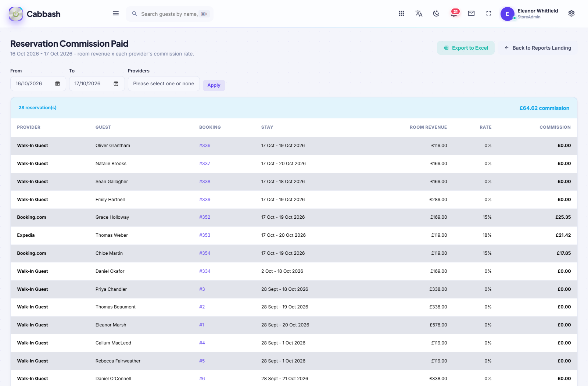Click the Room Revenue column header
The height and width of the screenshot is (386, 588).
point(429,127)
